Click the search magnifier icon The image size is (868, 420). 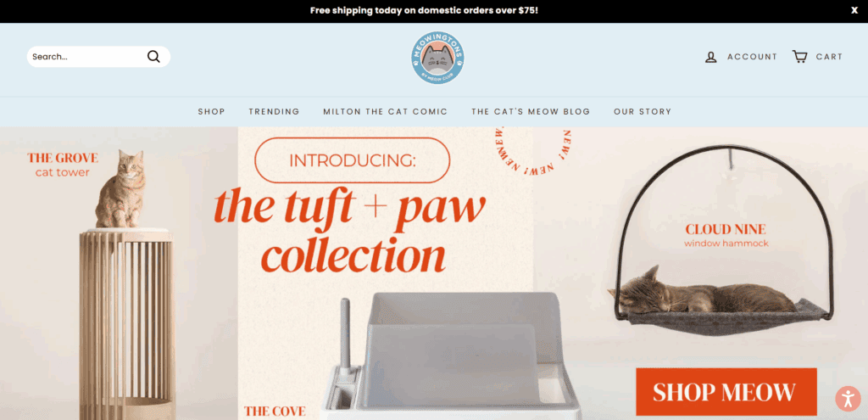(x=153, y=57)
